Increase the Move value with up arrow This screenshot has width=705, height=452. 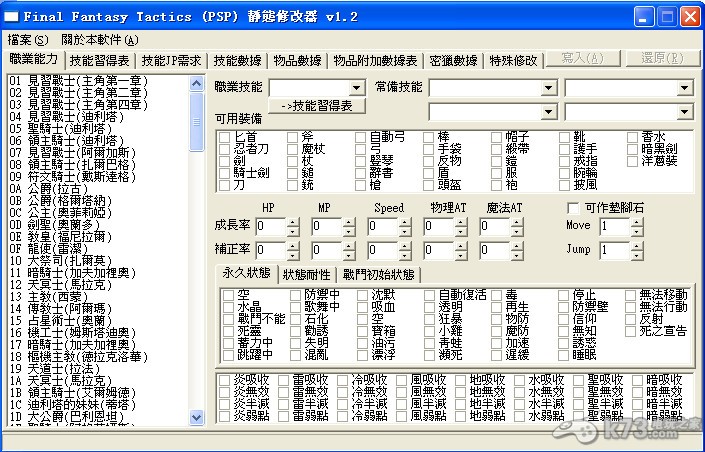(x=636, y=222)
